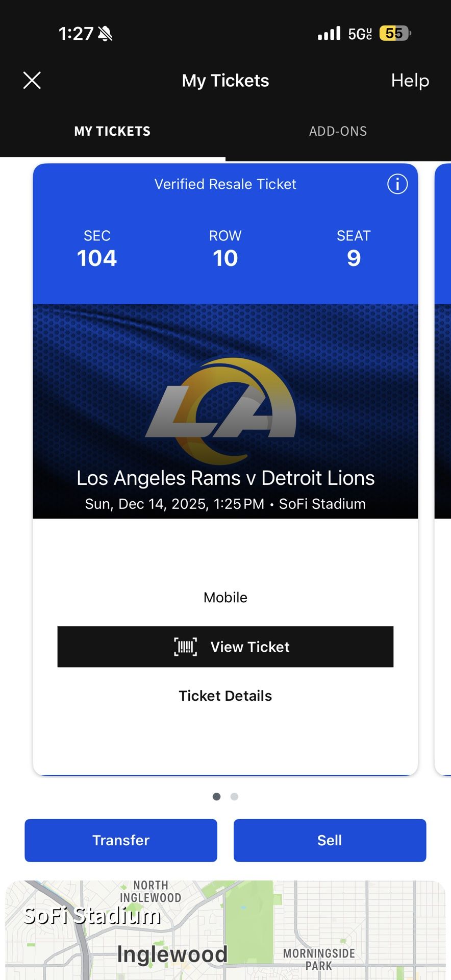Tap the barcode icon on View Ticket

coord(186,647)
